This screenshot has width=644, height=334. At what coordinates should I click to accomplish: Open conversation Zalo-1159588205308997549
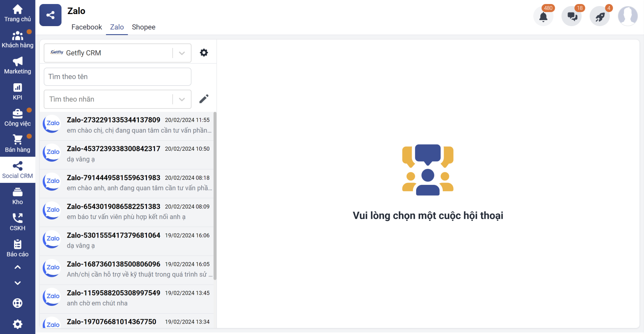pyautogui.click(x=127, y=299)
